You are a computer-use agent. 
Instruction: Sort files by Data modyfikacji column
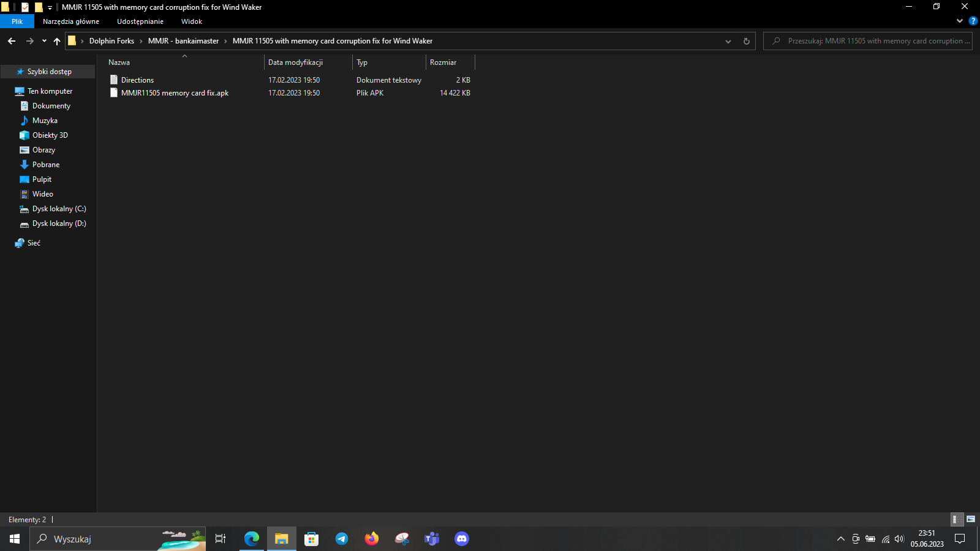click(x=309, y=62)
